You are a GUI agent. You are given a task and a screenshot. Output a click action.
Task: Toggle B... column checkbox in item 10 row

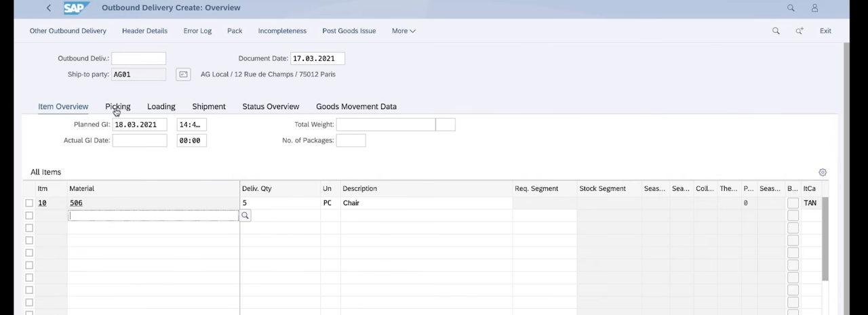pyautogui.click(x=793, y=203)
